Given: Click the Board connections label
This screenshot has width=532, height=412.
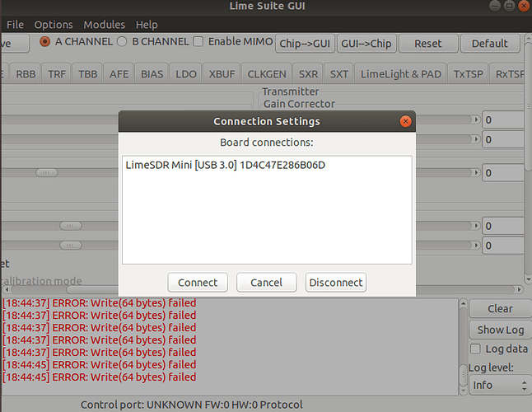Looking at the screenshot, I should click(x=267, y=143).
